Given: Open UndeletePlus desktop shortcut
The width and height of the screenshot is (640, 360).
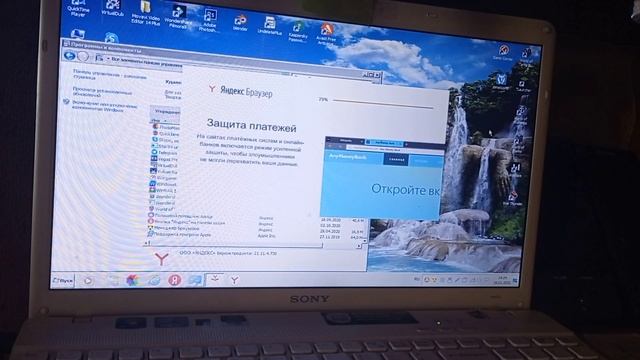Looking at the screenshot, I should point(270,26).
